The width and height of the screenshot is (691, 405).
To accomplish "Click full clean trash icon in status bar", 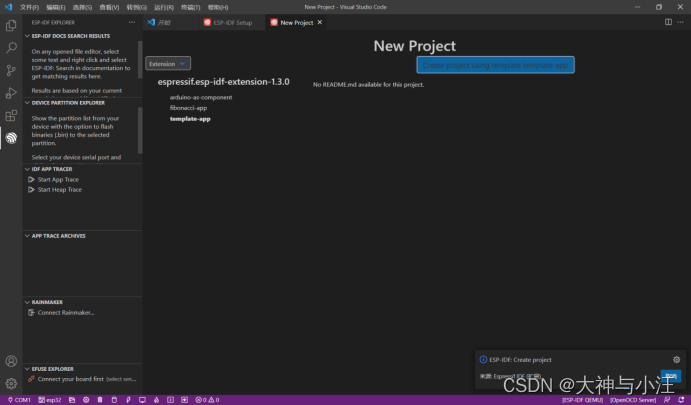I will pos(100,400).
